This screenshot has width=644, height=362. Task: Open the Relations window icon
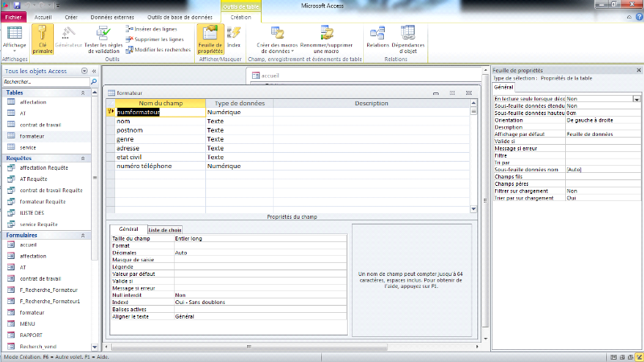(378, 36)
